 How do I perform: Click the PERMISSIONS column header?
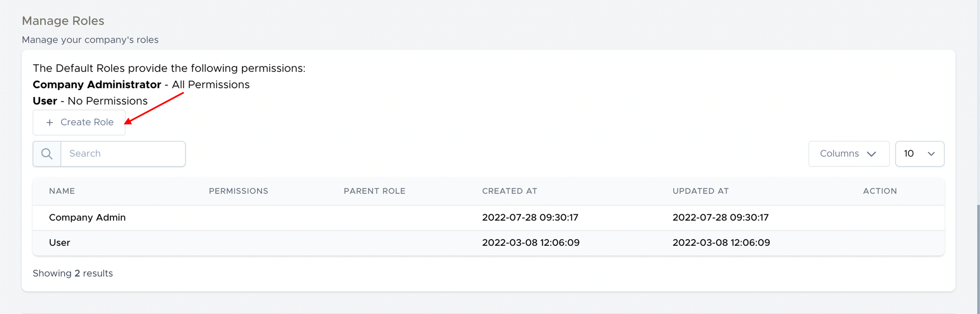[x=238, y=191]
